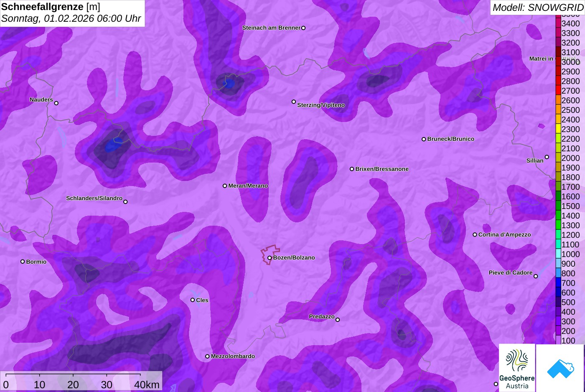Screen dimensions: 585x392
Task: Click the Schlanders/Silandro location marker
Action: [125, 201]
